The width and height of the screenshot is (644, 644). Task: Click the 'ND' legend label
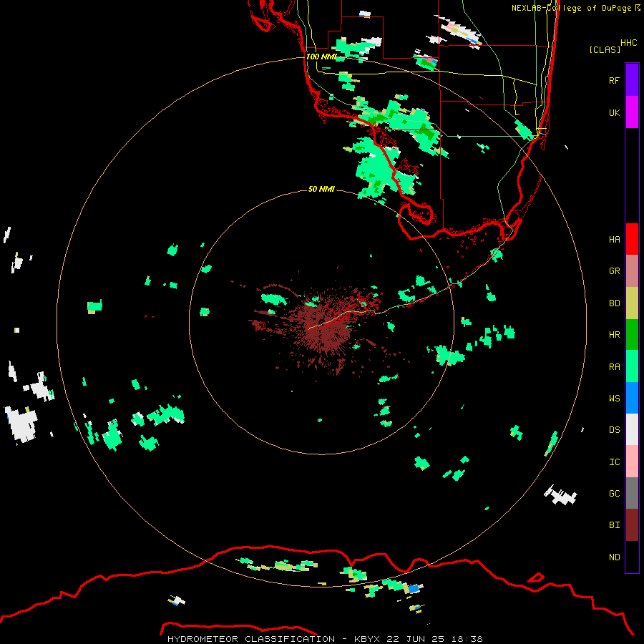pos(614,557)
